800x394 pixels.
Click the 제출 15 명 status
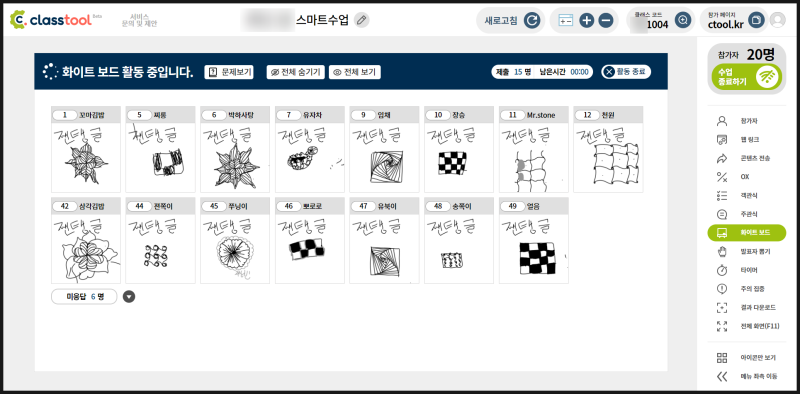(x=513, y=72)
